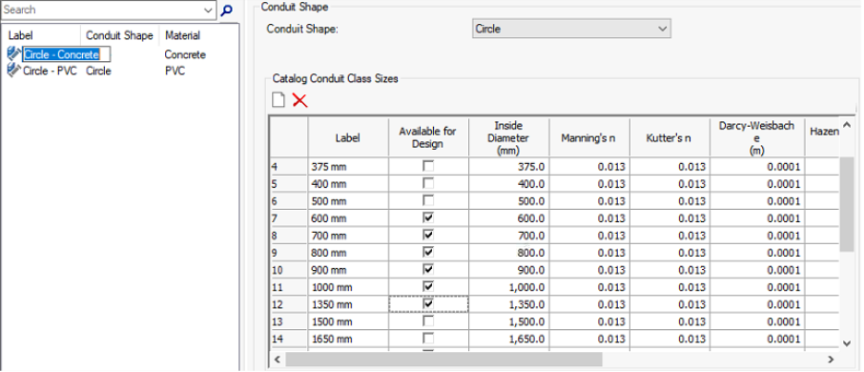The width and height of the screenshot is (864, 372).
Task: Click Kutter's n value for 900 mm row
Action: pos(669,270)
